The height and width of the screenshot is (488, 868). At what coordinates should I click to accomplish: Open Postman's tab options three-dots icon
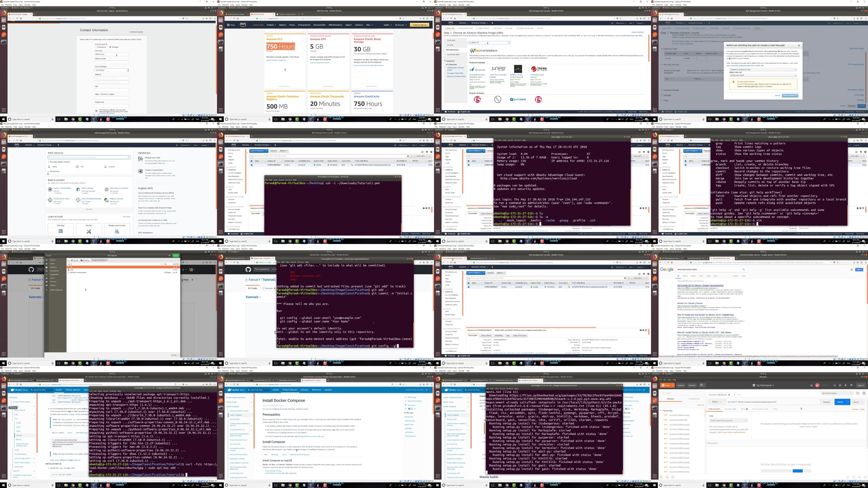coord(739,395)
